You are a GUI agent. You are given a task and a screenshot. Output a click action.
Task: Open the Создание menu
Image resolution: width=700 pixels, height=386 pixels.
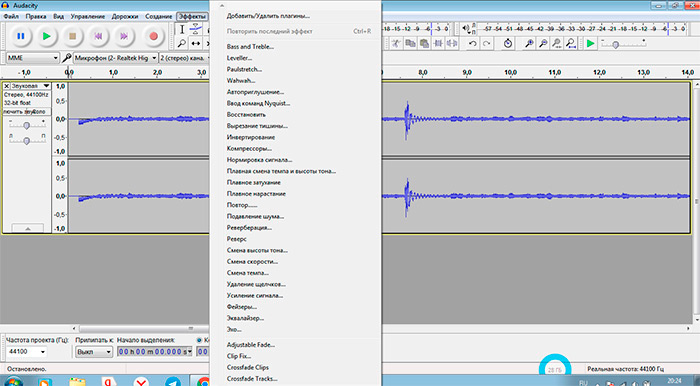tap(158, 17)
